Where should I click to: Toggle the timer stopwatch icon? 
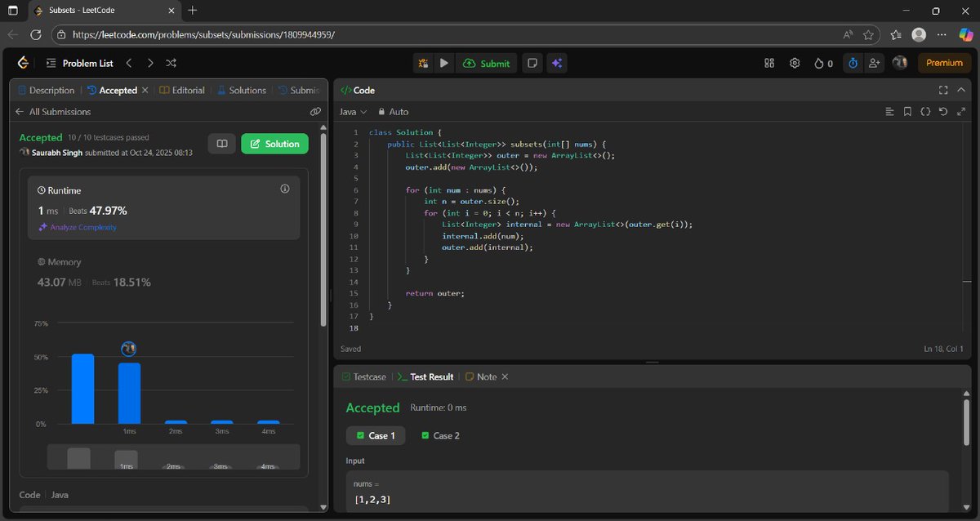pyautogui.click(x=853, y=63)
